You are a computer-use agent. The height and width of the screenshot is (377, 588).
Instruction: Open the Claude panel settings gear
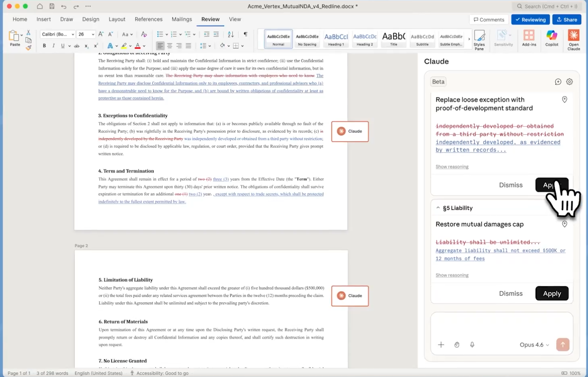[570, 82]
